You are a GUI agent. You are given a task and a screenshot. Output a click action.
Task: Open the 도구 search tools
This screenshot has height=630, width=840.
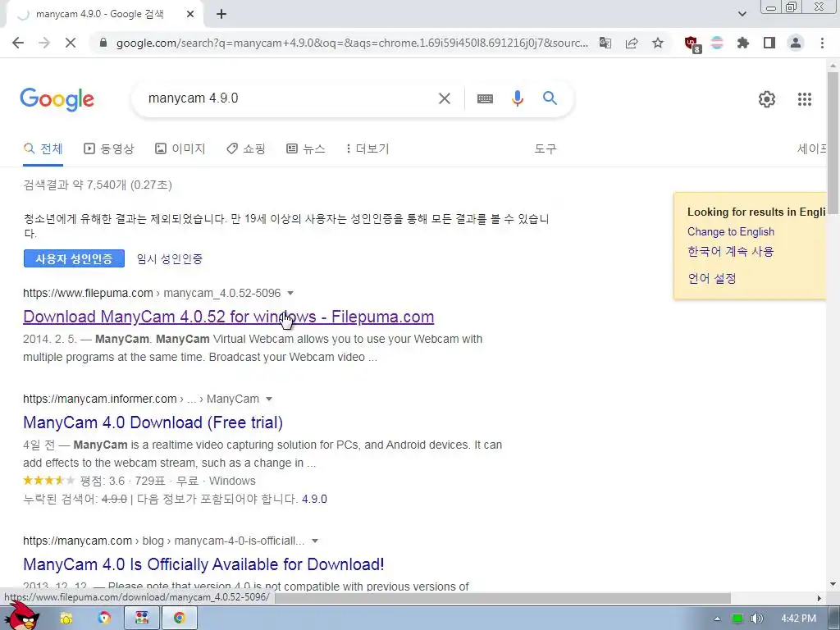tap(546, 149)
